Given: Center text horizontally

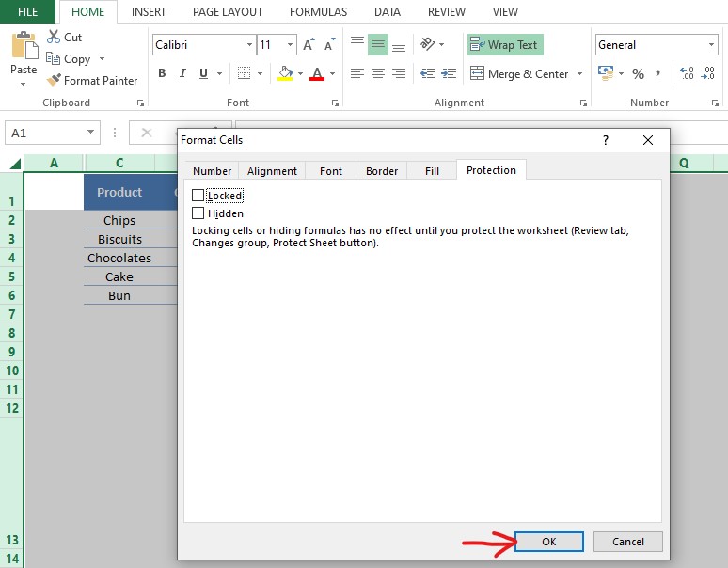Looking at the screenshot, I should tap(378, 73).
